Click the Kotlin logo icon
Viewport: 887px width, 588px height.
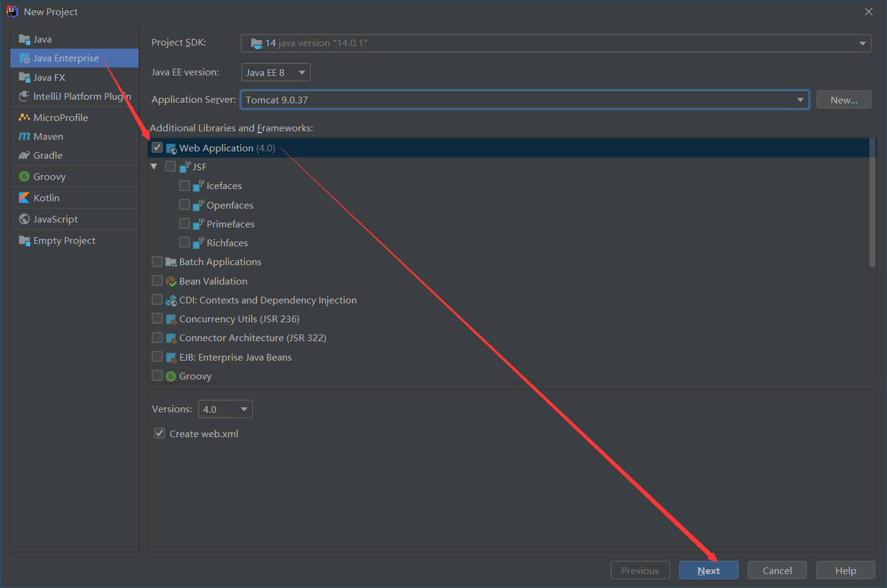[24, 198]
